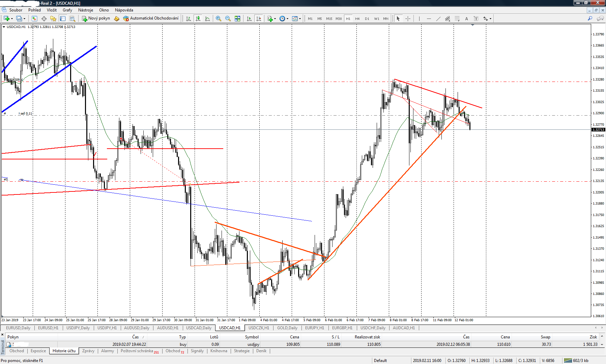
Task: Expand the Periods dropdown arrow
Action: pos(288,19)
